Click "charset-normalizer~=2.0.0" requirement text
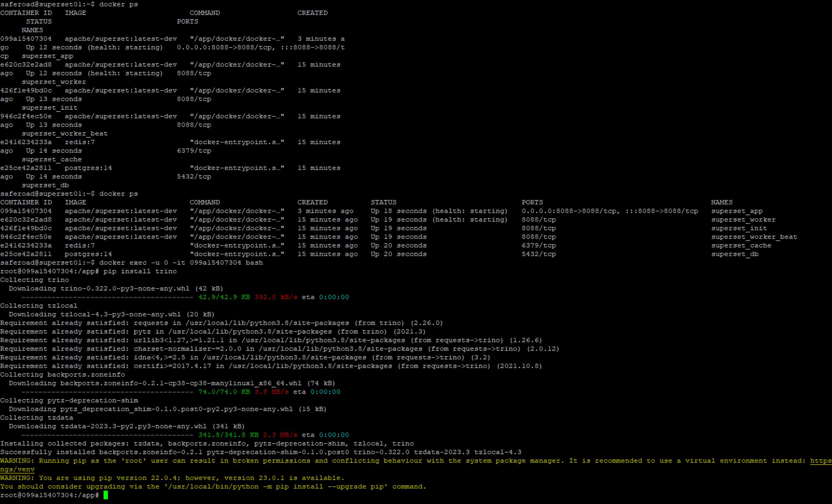 pyautogui.click(x=188, y=349)
